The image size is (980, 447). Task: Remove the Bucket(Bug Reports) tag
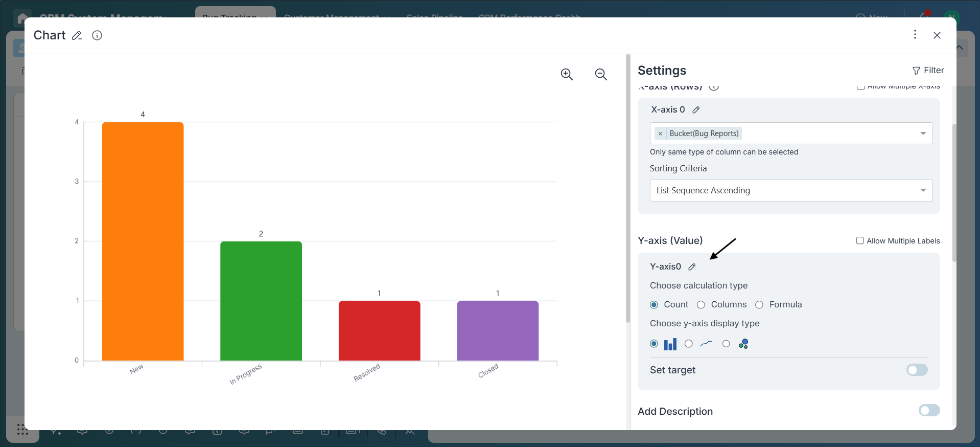point(660,133)
